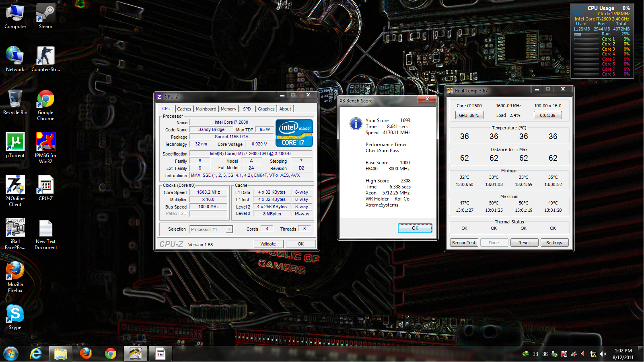Select the Network desktop icon

tap(15, 59)
